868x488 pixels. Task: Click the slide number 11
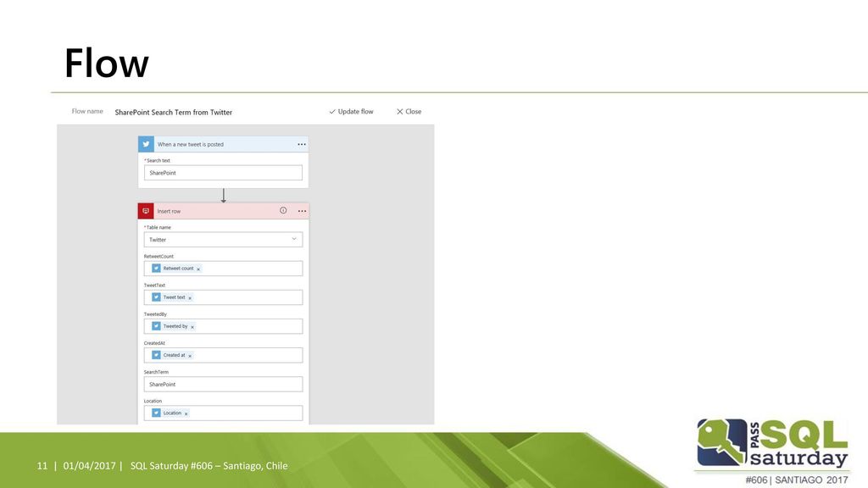(x=42, y=466)
